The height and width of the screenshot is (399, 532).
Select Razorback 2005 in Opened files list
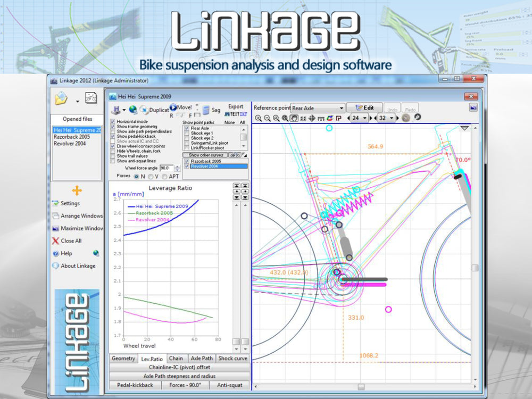tap(72, 137)
